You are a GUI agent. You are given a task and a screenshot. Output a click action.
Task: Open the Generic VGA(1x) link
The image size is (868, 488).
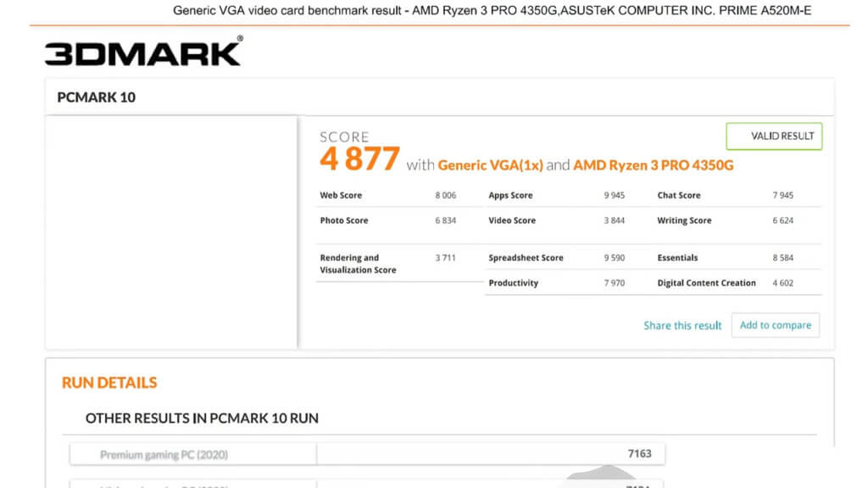(490, 165)
